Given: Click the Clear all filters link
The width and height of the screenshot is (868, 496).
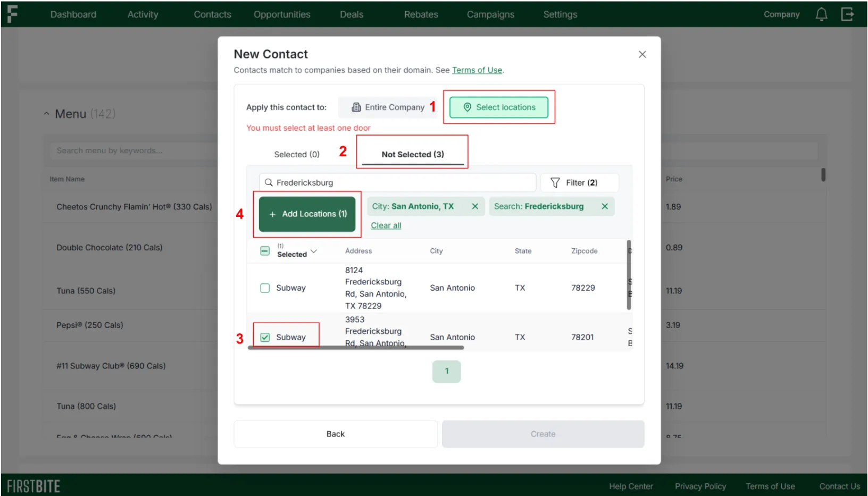Looking at the screenshot, I should (386, 225).
